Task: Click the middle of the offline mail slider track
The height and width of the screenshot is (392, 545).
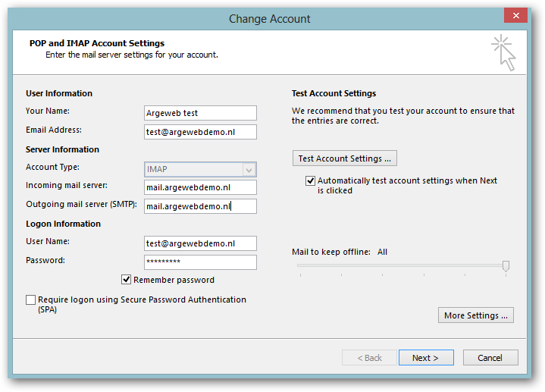Action: coord(403,265)
